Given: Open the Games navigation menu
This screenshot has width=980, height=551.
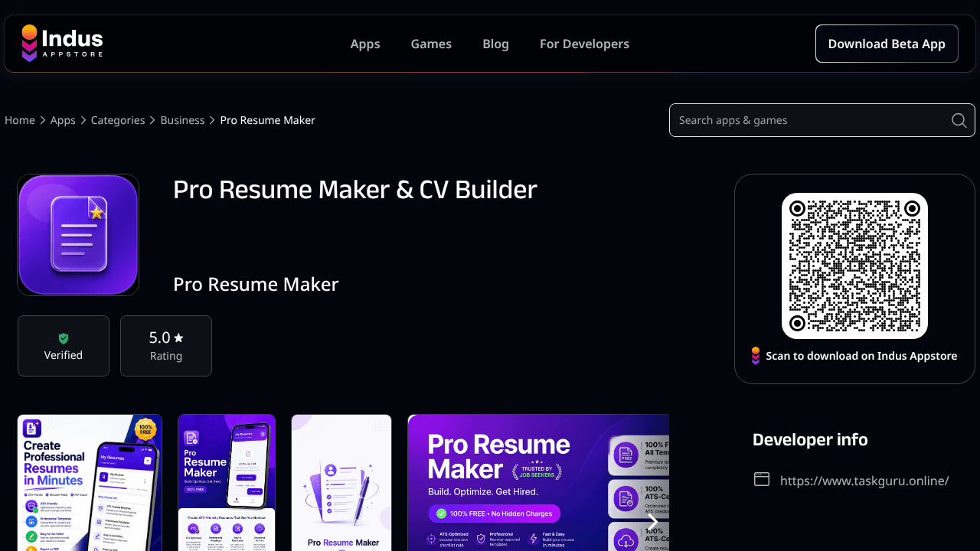Looking at the screenshot, I should click(x=431, y=44).
